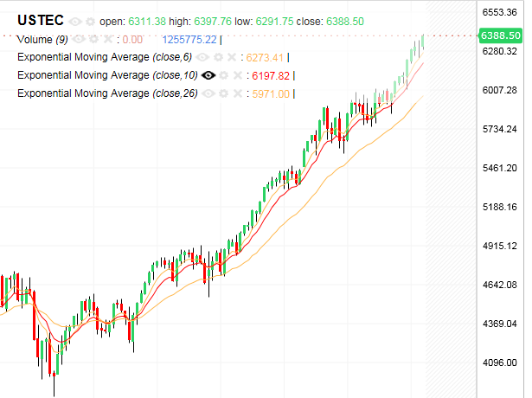This screenshot has width=532, height=398.
Task: Toggle visibility of the USTEC series
Action: coord(75,22)
